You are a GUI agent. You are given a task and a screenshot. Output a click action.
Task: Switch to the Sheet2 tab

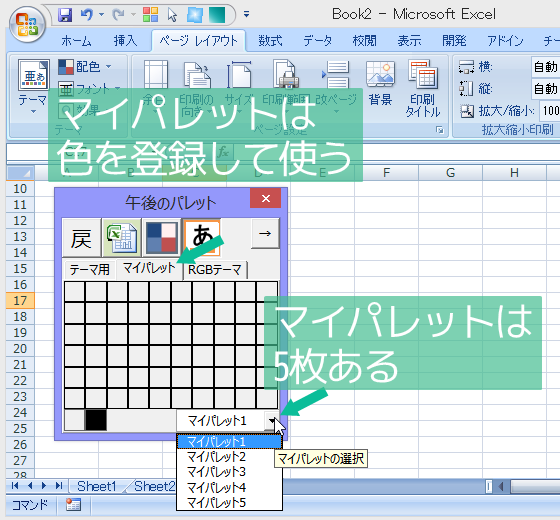coord(154,486)
